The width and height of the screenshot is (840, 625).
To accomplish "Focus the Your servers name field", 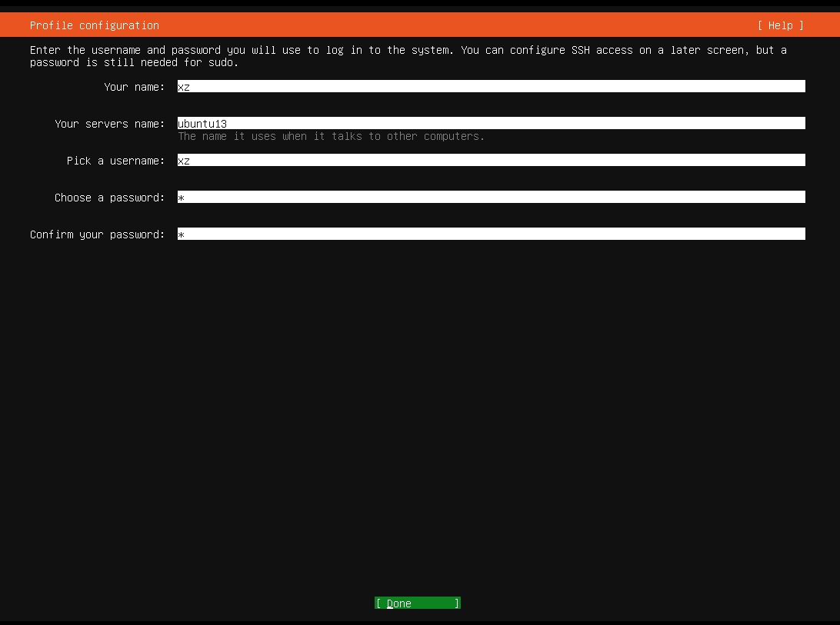I will point(491,124).
